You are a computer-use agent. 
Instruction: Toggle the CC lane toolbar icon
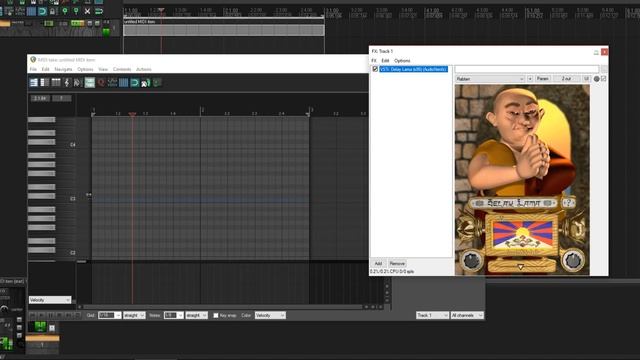[112, 83]
